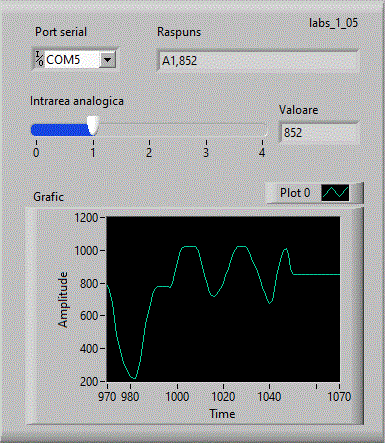Click the Raspuns field showing A1,852
The height and width of the screenshot is (443, 385).
(x=258, y=61)
